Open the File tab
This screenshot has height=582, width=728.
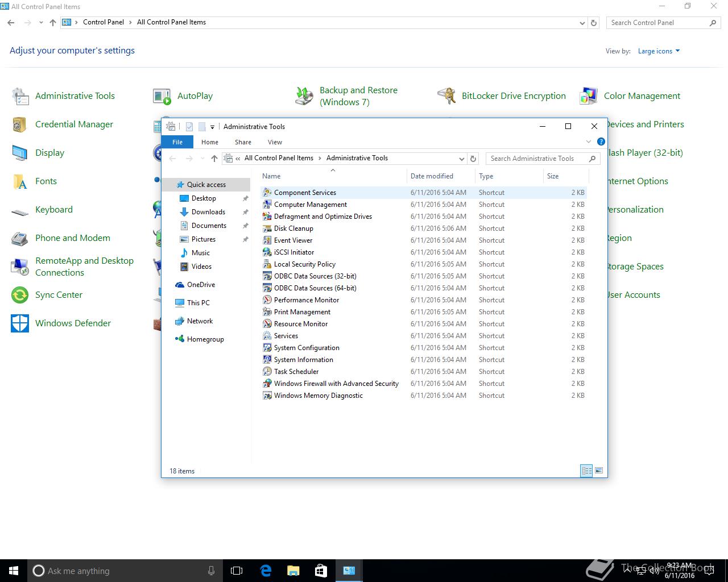[x=177, y=142]
